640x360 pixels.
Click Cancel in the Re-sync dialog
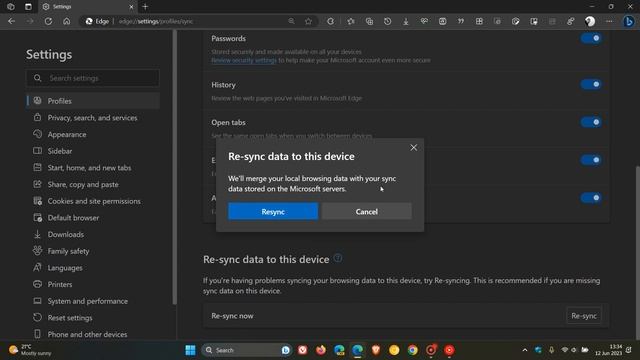pyautogui.click(x=367, y=211)
